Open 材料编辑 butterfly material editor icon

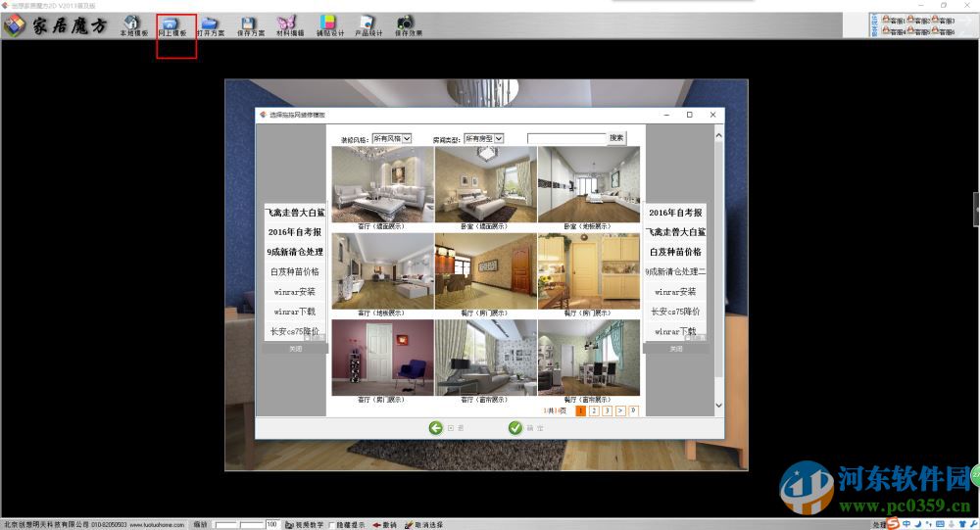click(x=289, y=25)
